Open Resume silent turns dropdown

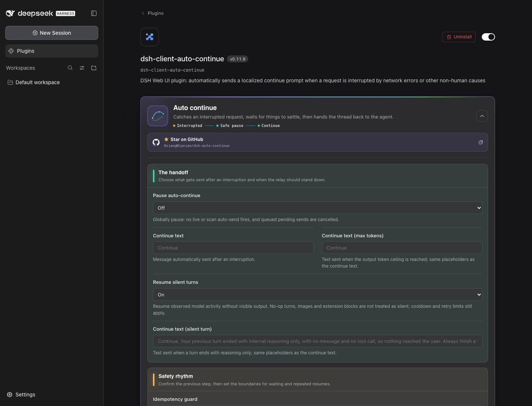pyautogui.click(x=318, y=295)
